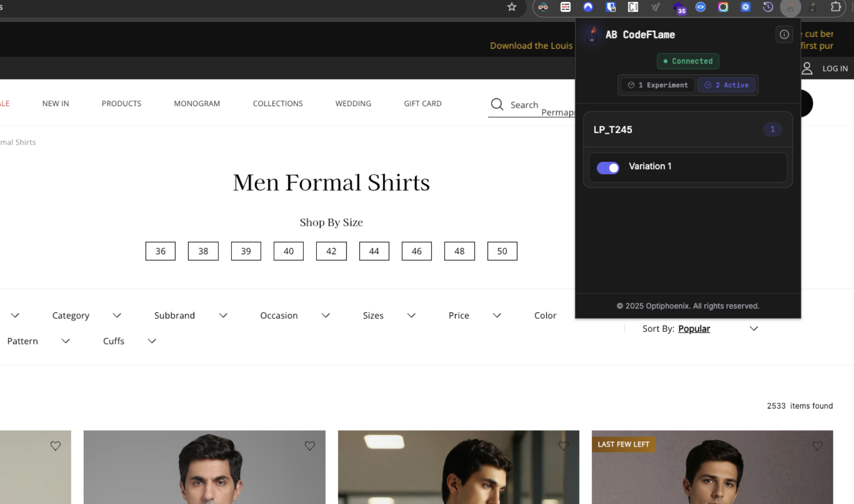Viewport: 854px width, 504px height.
Task: Click the search magnifier icon
Action: [497, 104]
